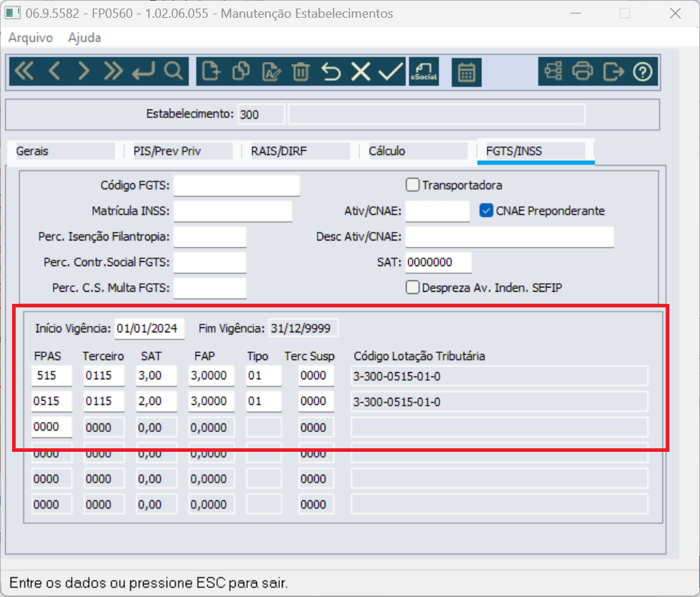This screenshot has height=597, width=700.
Task: Click the Tipo field in the 515 row
Action: coord(264,376)
